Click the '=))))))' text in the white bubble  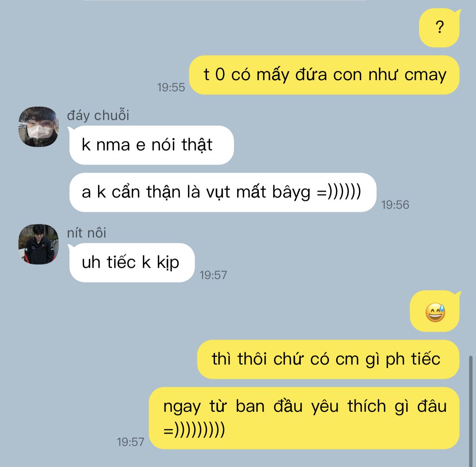(x=339, y=192)
